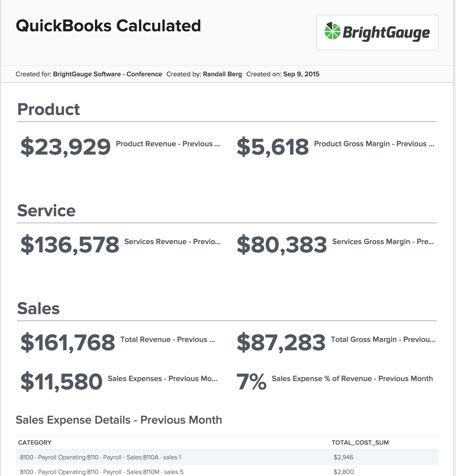Select the 8110A sales 1 table row
Image resolution: width=456 pixels, height=476 pixels.
[x=227, y=457]
